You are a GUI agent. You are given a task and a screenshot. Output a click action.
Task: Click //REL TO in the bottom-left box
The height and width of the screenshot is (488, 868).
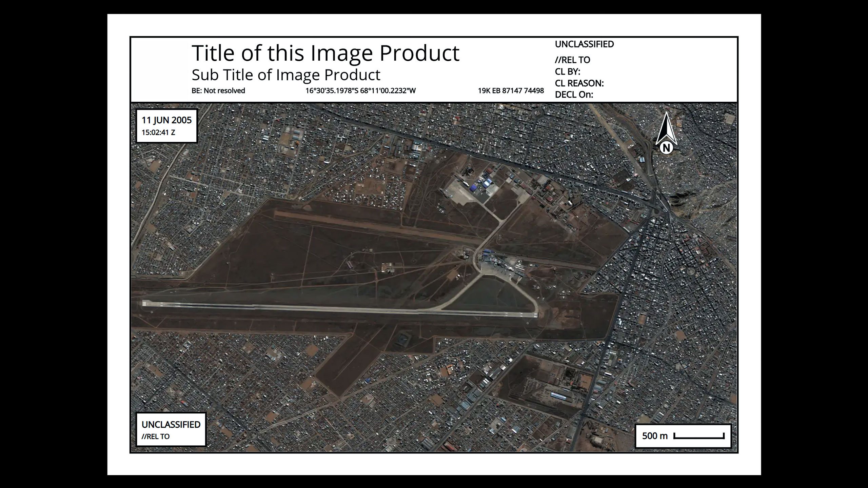pyautogui.click(x=156, y=436)
